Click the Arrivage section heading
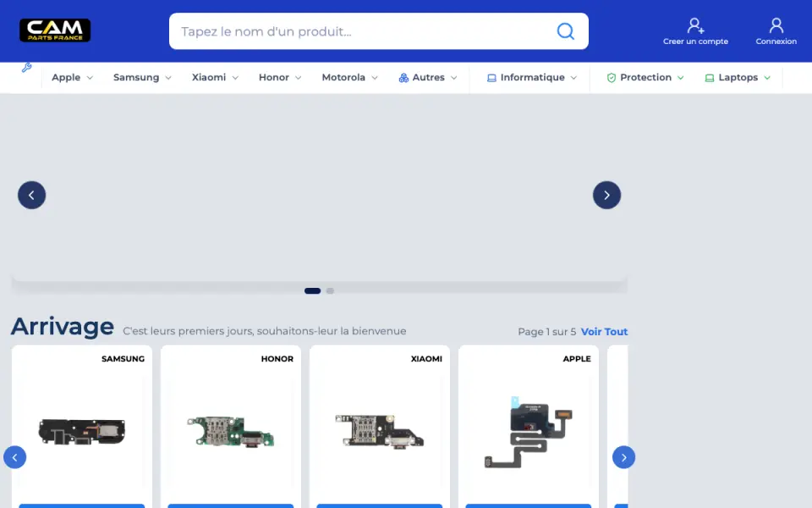Viewport: 812px width, 508px height. click(x=62, y=327)
